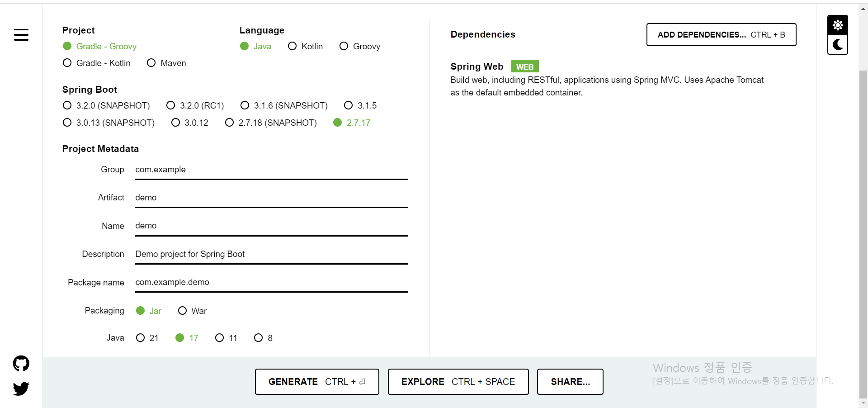Edit the Description field
Image resolution: width=868 pixels, height=408 pixels.
pyautogui.click(x=271, y=254)
